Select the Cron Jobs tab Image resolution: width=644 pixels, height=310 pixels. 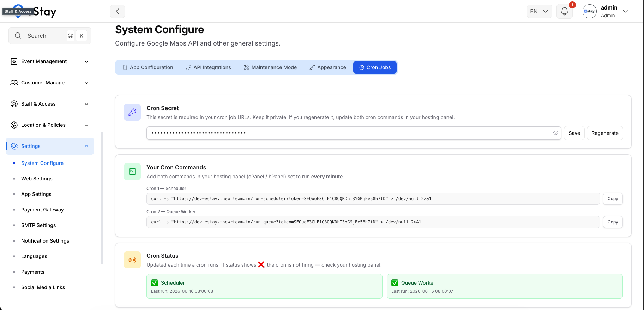click(x=375, y=67)
